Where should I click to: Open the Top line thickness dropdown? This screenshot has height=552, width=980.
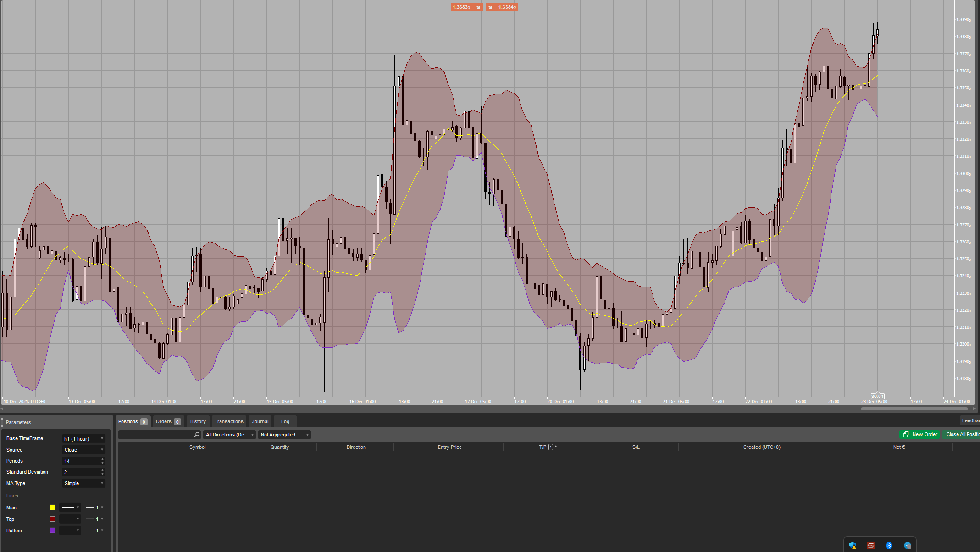[x=95, y=519]
